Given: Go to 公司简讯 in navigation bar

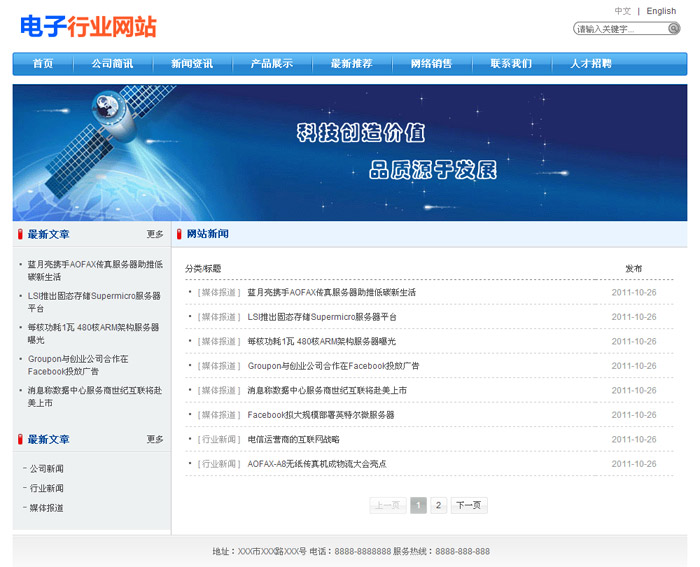Looking at the screenshot, I should coord(112,64).
